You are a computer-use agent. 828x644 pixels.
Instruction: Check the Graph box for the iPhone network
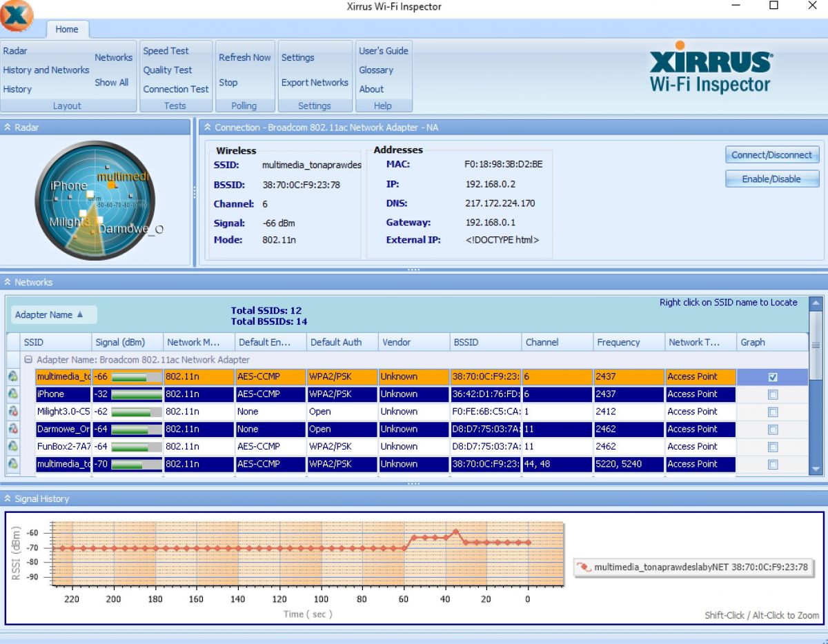[773, 394]
